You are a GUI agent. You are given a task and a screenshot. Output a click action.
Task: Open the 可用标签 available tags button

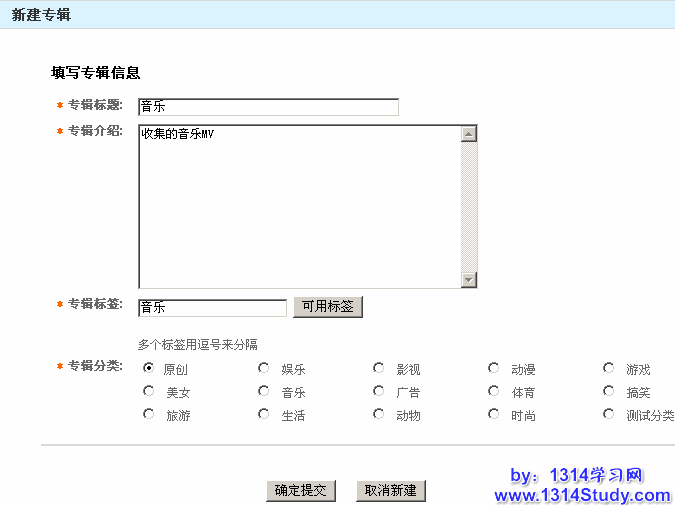pos(328,307)
